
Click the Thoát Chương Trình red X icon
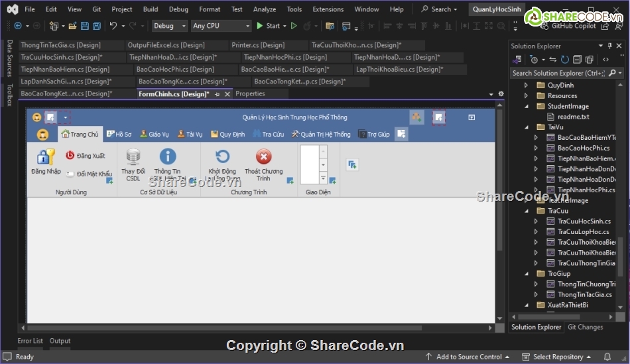(x=263, y=156)
